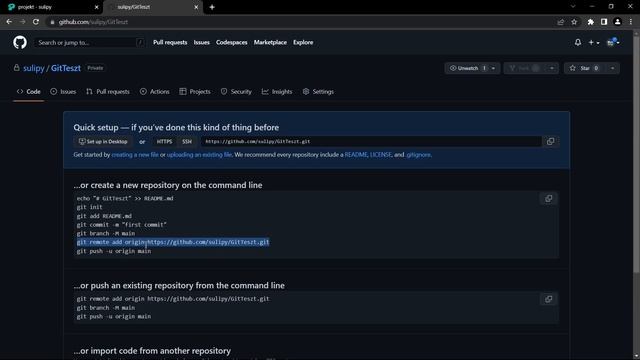Open the GitTeszt repository link

[x=66, y=68]
